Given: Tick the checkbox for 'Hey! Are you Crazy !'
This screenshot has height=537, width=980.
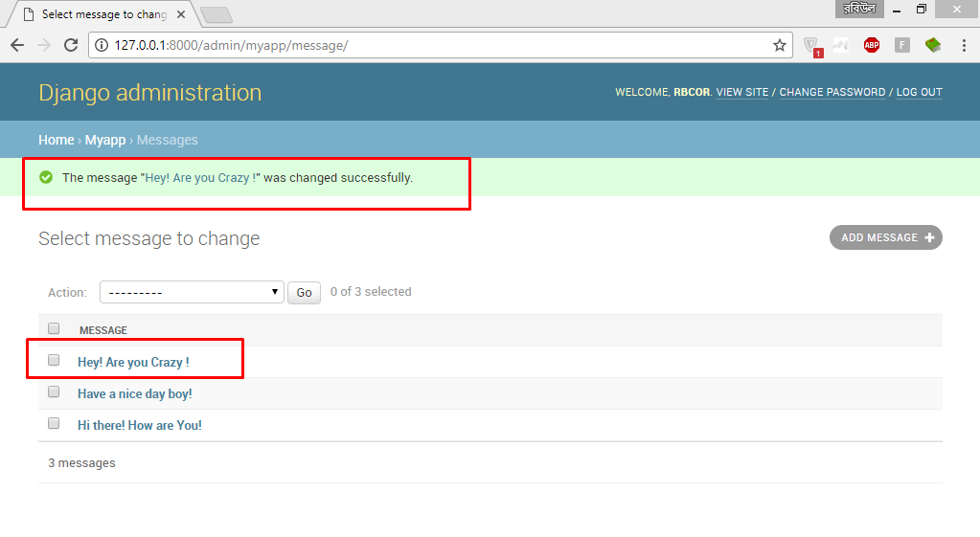Looking at the screenshot, I should point(54,361).
